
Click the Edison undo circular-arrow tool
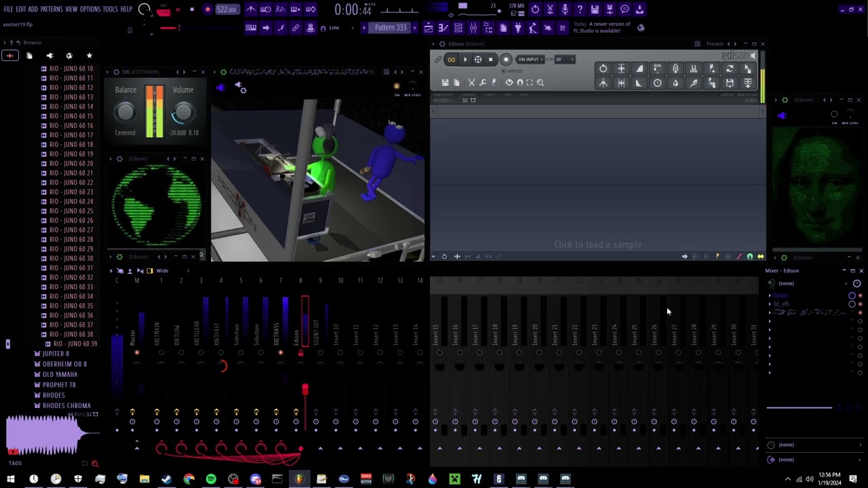[603, 68]
